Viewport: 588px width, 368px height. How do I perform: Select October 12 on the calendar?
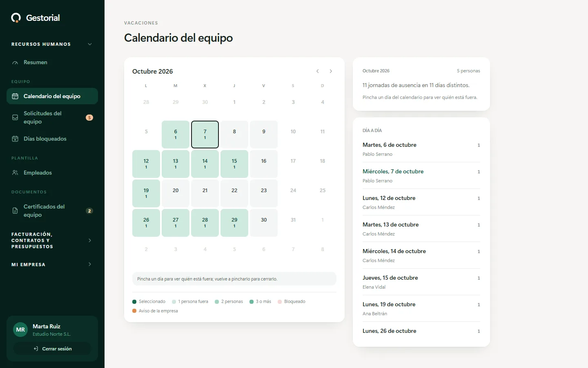146,164
